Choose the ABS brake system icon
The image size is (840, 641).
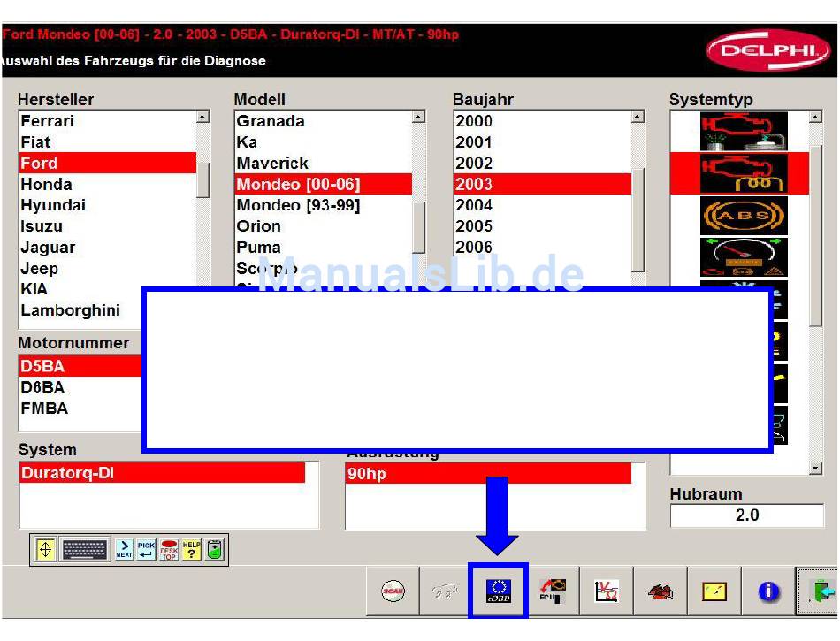744,216
